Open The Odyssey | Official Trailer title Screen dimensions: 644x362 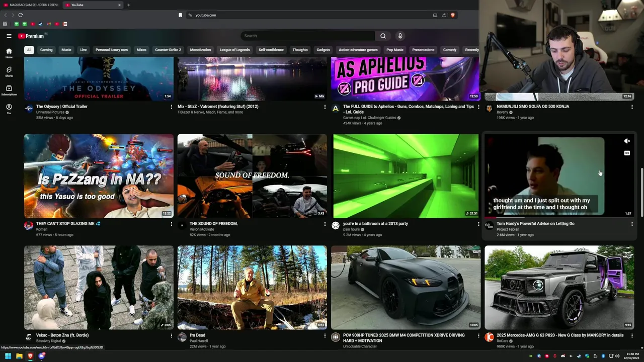[62, 107]
